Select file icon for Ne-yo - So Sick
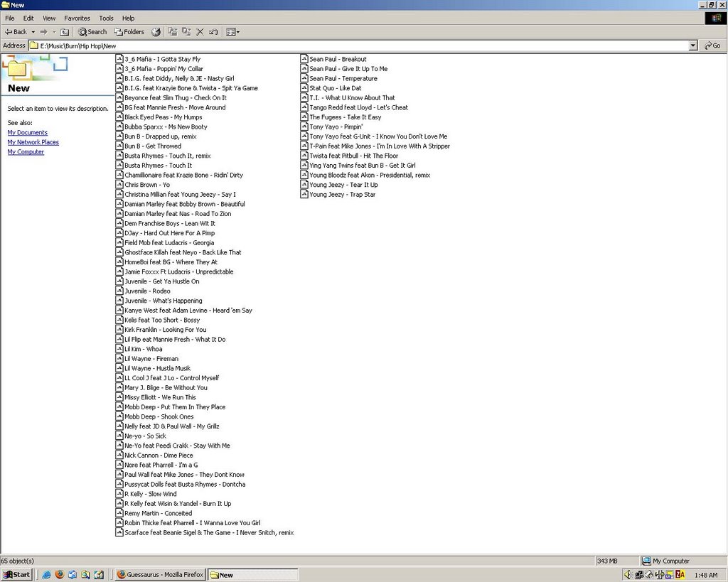The width and height of the screenshot is (728, 582). click(x=119, y=436)
